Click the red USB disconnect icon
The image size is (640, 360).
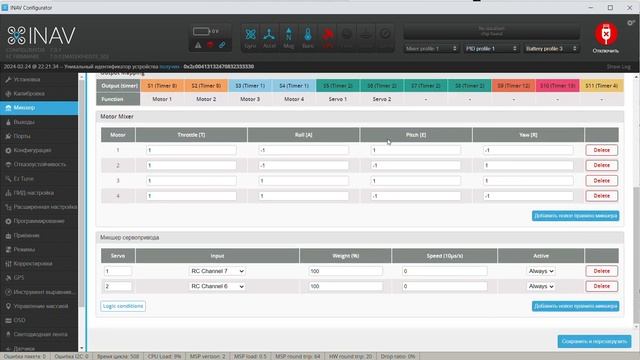coord(606,34)
